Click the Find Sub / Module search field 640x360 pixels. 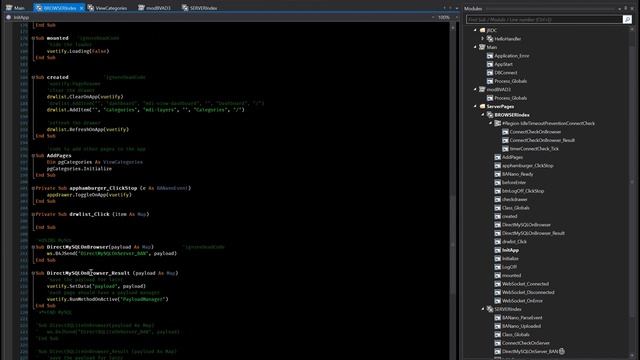pos(544,19)
